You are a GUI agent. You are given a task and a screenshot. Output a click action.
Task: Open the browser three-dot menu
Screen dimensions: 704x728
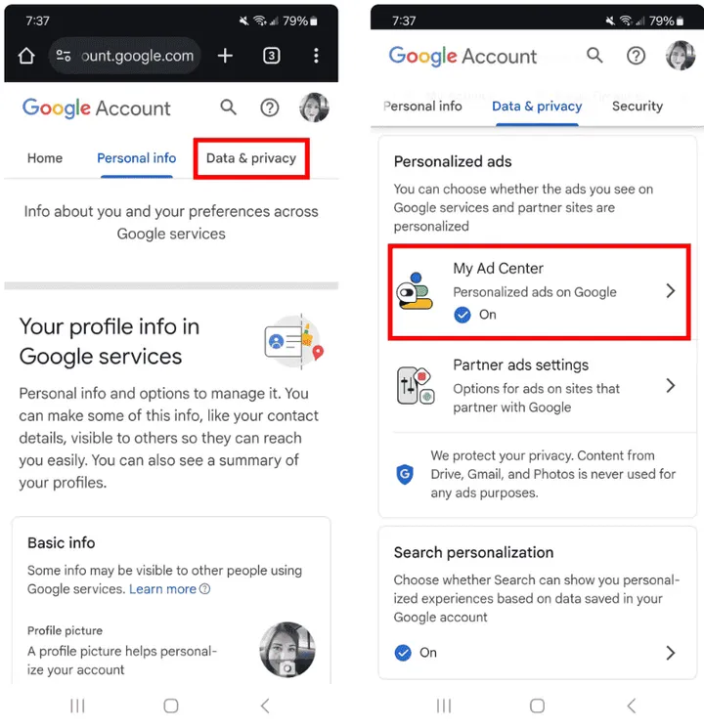click(x=316, y=56)
